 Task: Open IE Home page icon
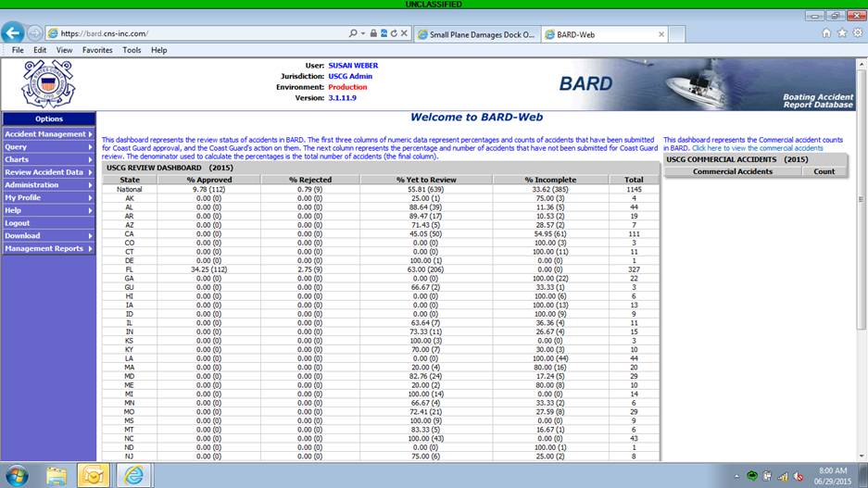[x=826, y=33]
